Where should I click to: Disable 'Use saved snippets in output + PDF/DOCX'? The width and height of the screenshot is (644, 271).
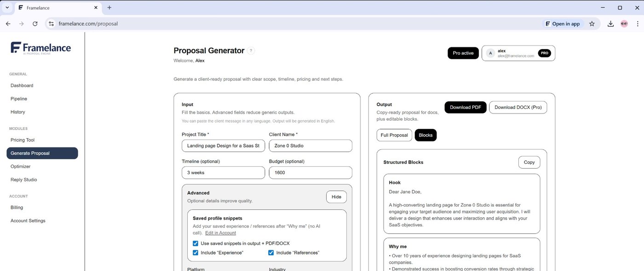coord(195,243)
